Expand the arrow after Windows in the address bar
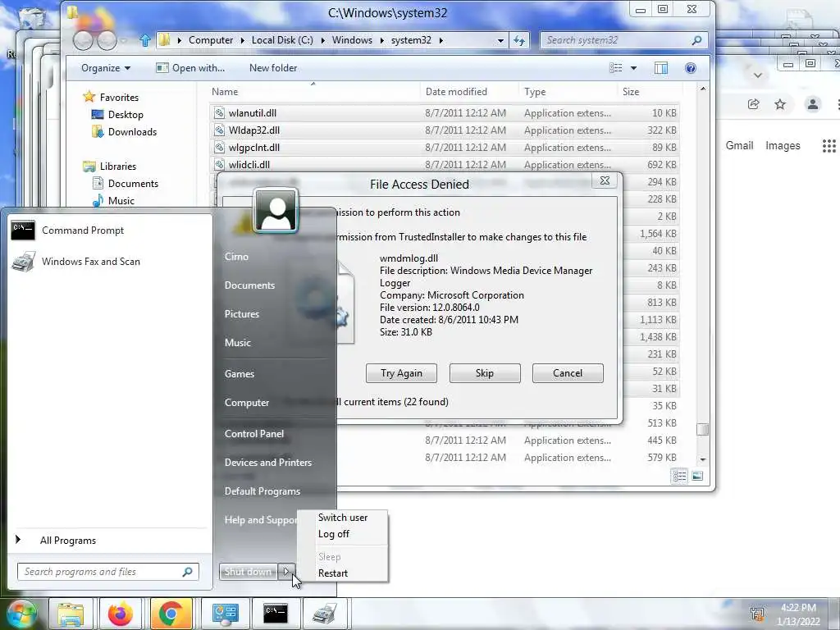 click(381, 40)
